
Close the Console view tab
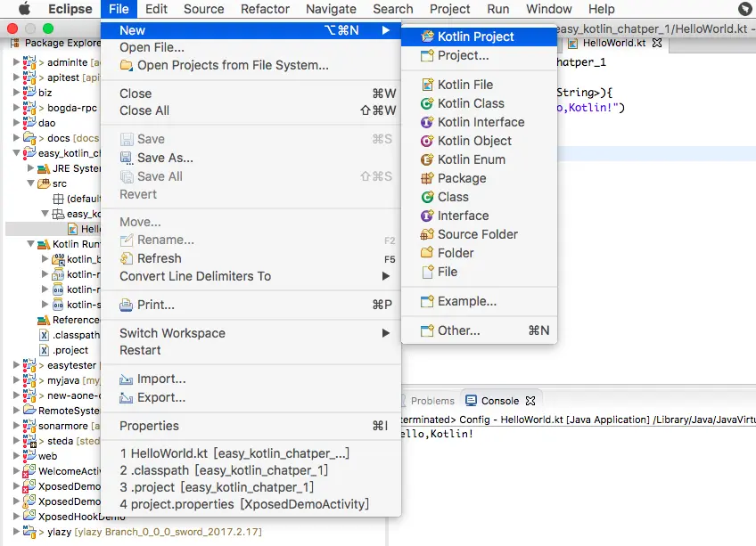(530, 401)
